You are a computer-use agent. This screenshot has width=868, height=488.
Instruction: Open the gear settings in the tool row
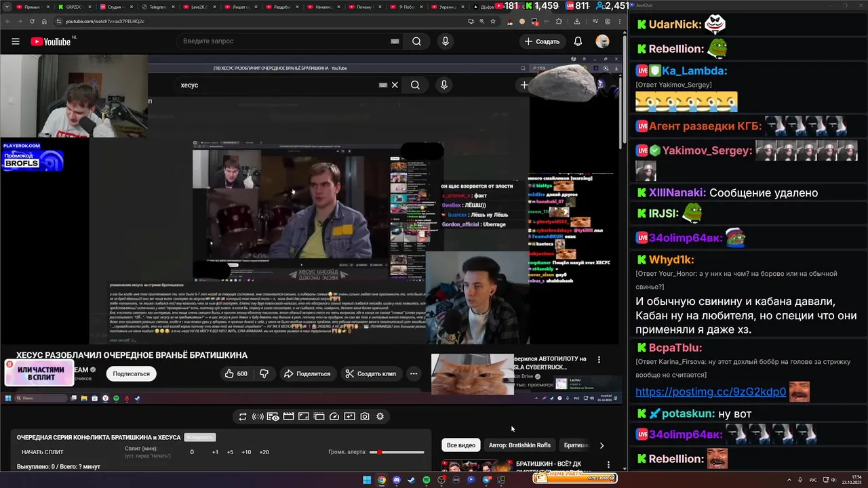click(380, 416)
